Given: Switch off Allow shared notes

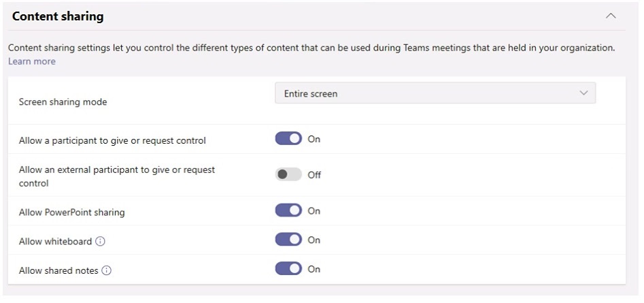Looking at the screenshot, I should pyautogui.click(x=288, y=269).
